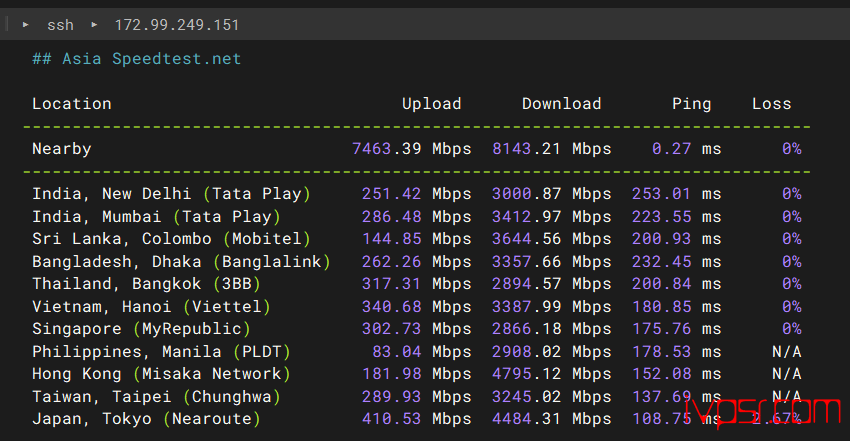
Task: Select 0% loss in Nearby row
Action: coord(791,148)
